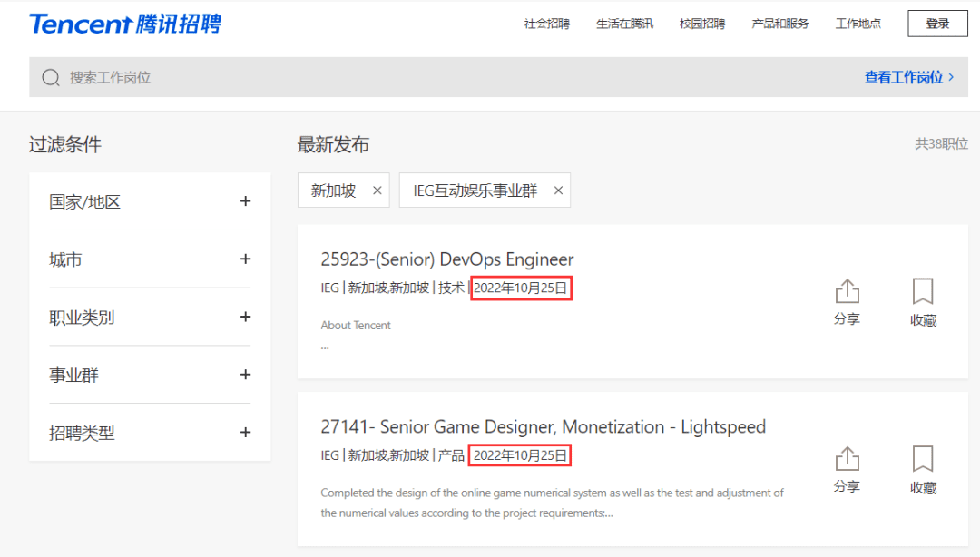Click the 登录 login button

tap(937, 24)
